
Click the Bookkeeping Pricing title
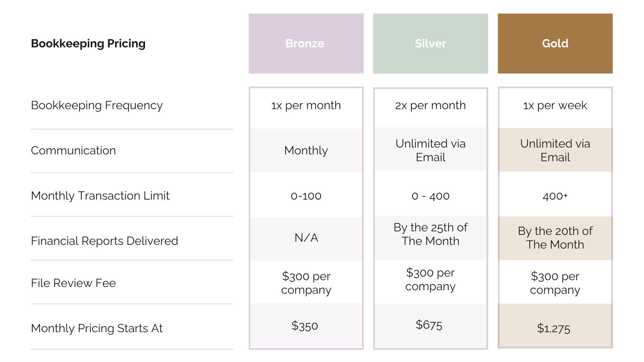tap(88, 43)
